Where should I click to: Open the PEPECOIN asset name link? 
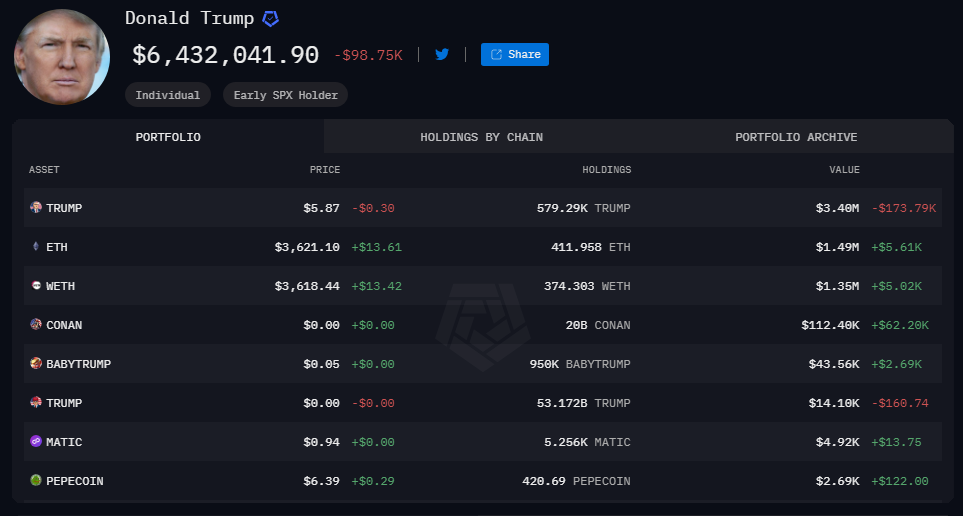pyautogui.click(x=74, y=481)
